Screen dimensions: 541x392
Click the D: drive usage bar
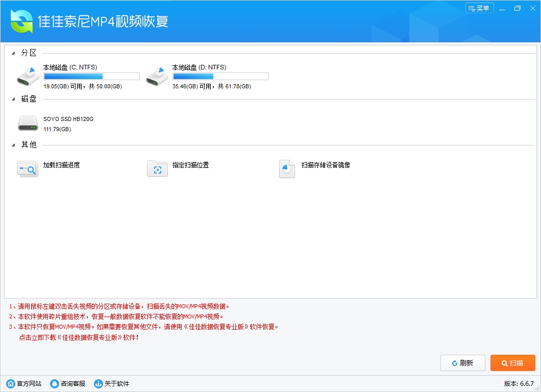pos(220,77)
